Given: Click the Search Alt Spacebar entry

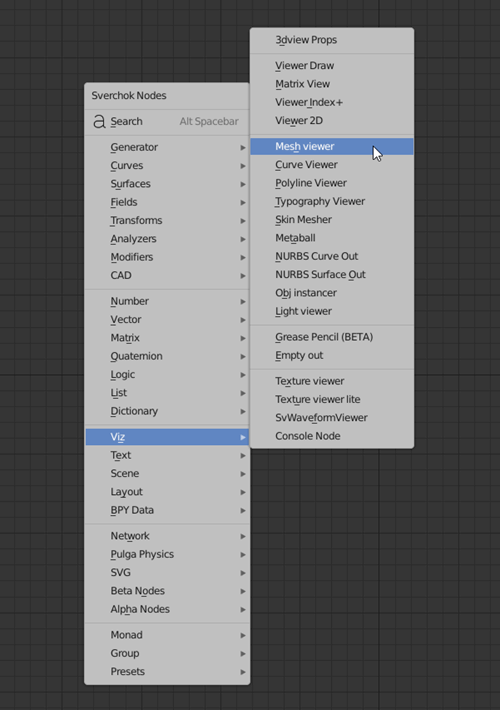Looking at the screenshot, I should (167, 121).
